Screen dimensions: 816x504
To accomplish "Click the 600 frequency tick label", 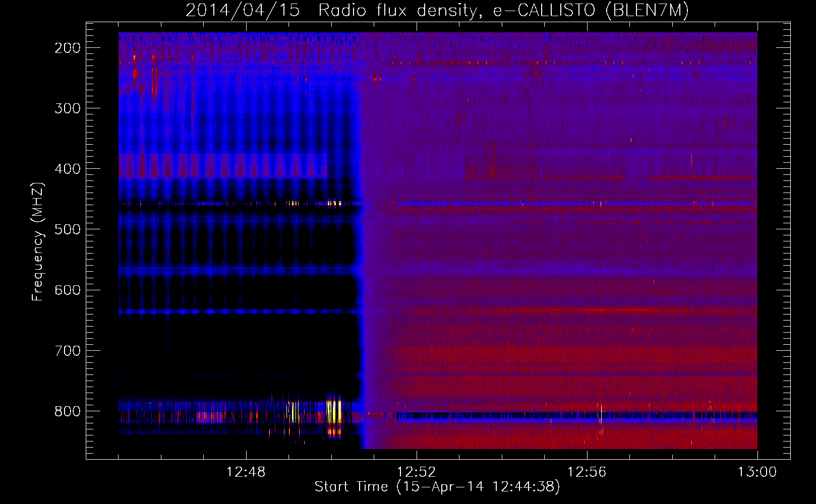I will 68,290.
